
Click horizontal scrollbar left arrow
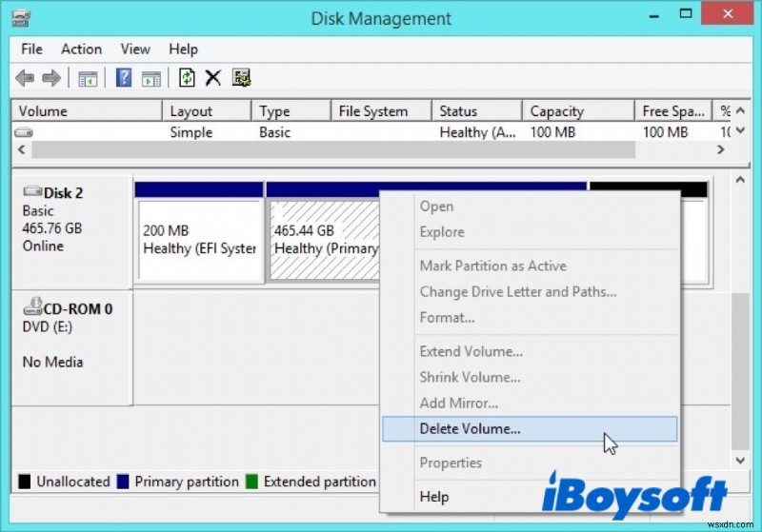(21, 150)
